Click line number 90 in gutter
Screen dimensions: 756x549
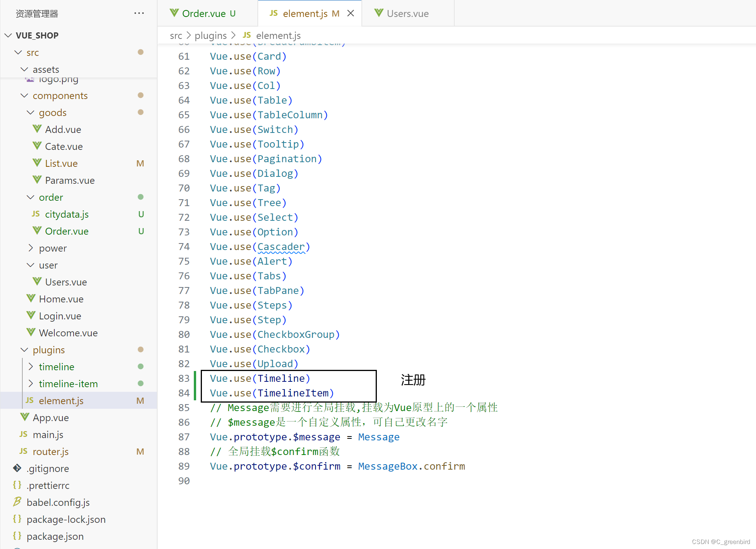tap(184, 481)
